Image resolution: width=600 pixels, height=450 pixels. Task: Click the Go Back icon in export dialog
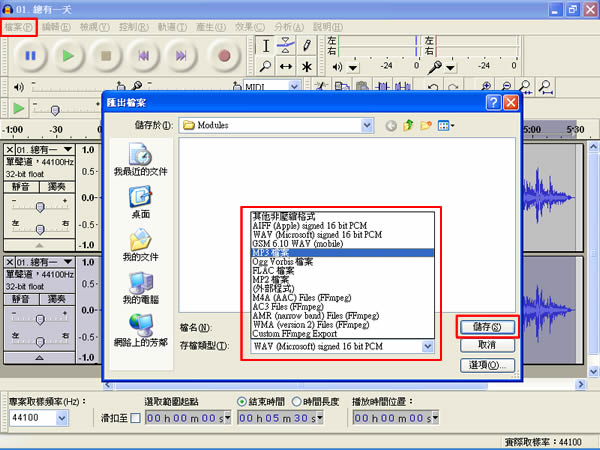pyautogui.click(x=391, y=126)
